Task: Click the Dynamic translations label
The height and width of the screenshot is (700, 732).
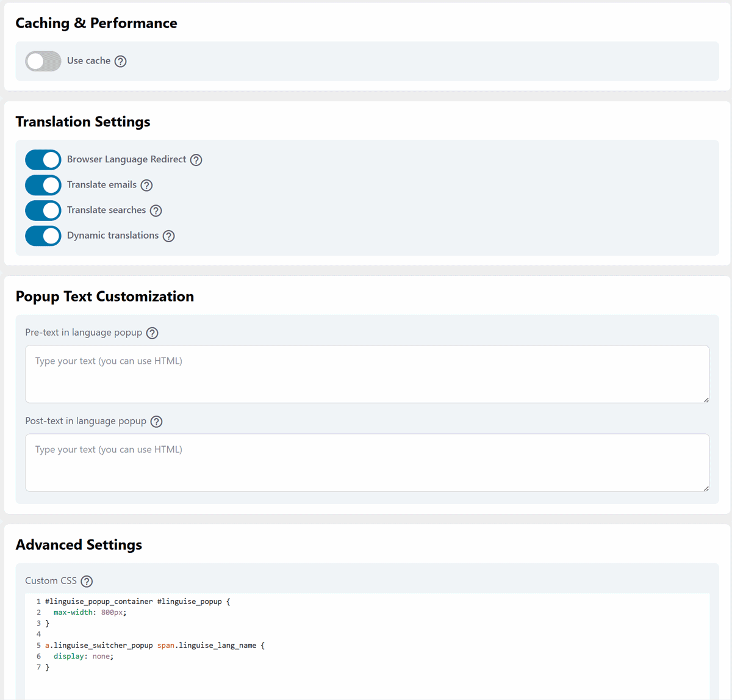Action: coord(113,235)
